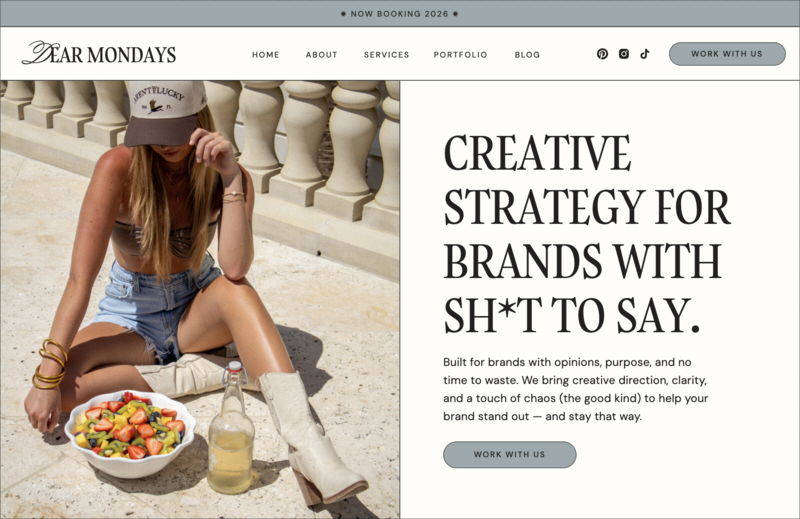Viewport: 800px width, 519px height.
Task: Click the Built for brands paragraph
Action: point(576,389)
